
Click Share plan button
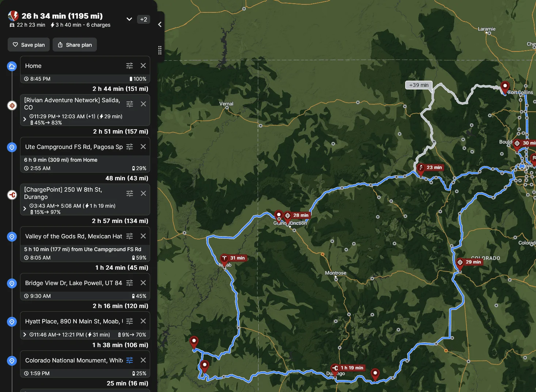(x=75, y=45)
